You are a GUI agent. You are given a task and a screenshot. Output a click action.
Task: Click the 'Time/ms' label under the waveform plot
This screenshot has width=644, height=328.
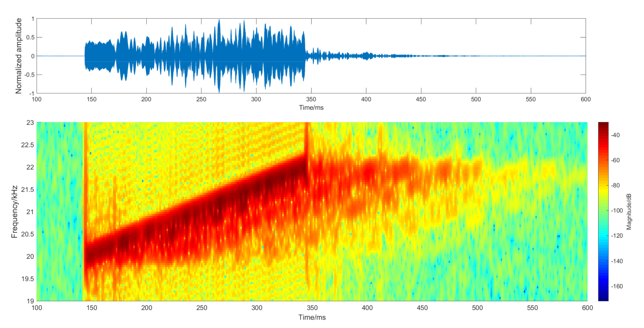(x=311, y=108)
